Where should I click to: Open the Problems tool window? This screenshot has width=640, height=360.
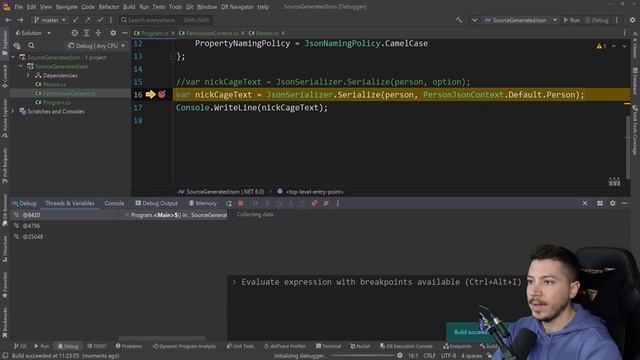[129, 346]
